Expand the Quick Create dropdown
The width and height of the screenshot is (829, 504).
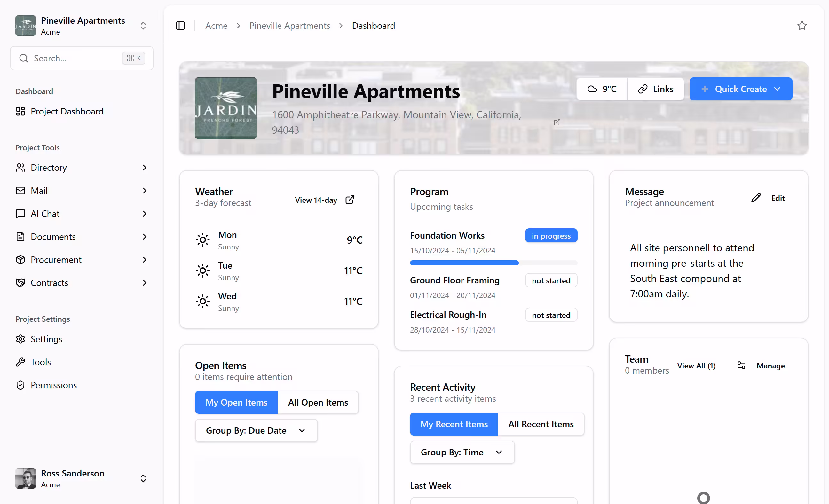click(x=741, y=89)
